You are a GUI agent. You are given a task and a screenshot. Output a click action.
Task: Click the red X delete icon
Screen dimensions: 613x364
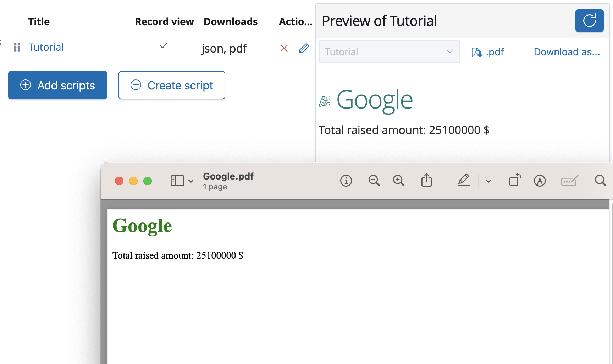tap(284, 48)
